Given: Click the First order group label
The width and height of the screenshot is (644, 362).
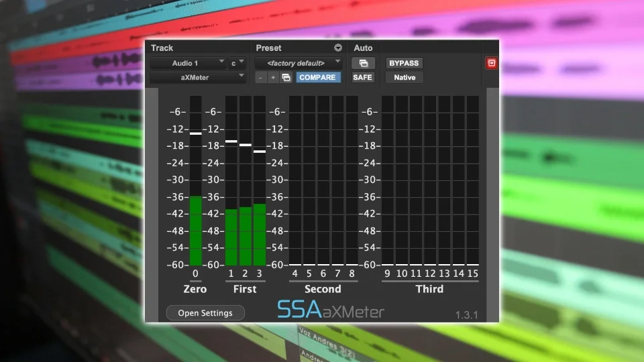Looking at the screenshot, I should point(245,289).
